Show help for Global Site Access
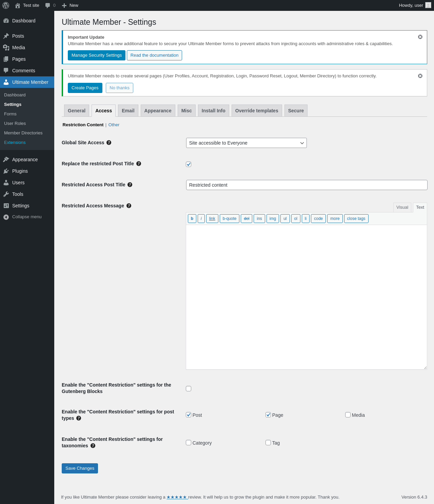434x504 pixels. coord(109,143)
